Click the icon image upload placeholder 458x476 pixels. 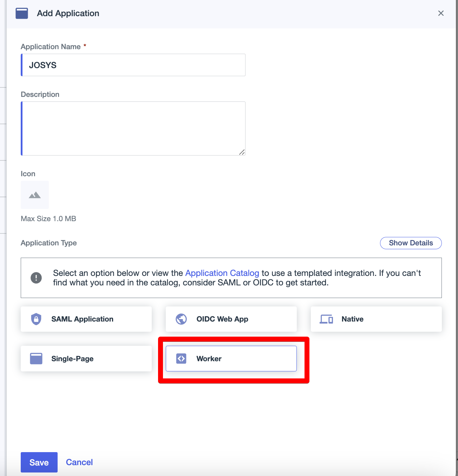(35, 195)
